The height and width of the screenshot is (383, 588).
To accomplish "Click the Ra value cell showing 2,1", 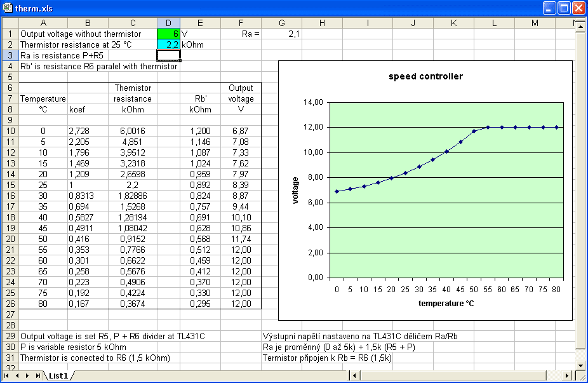I will click(281, 34).
